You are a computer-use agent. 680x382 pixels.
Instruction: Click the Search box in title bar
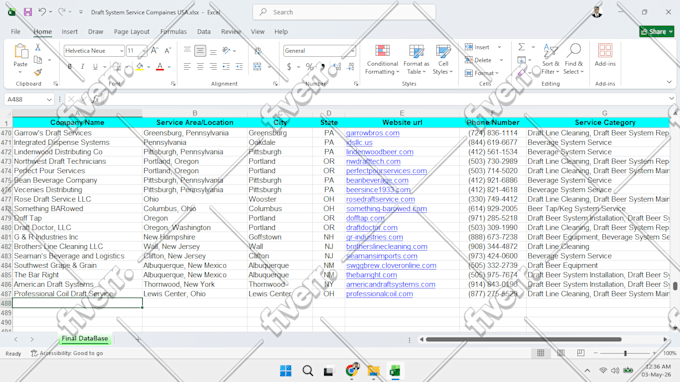point(344,12)
